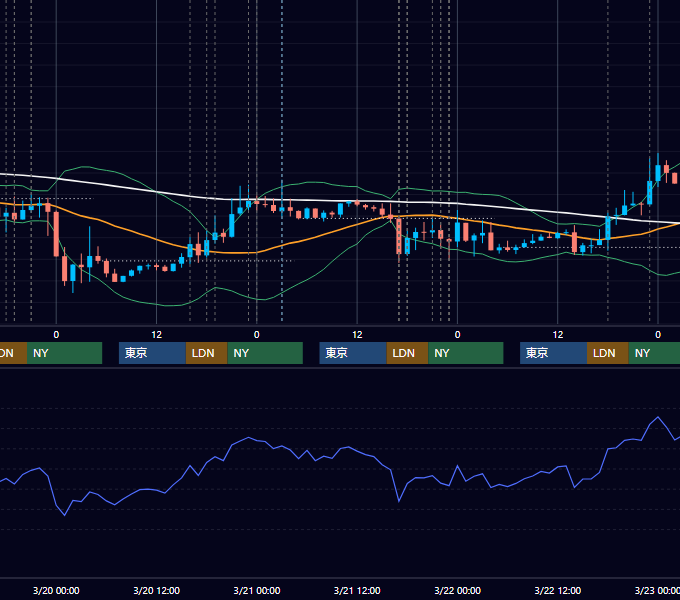
Task: Click the 3/22 12:00 date label
Action: click(558, 590)
